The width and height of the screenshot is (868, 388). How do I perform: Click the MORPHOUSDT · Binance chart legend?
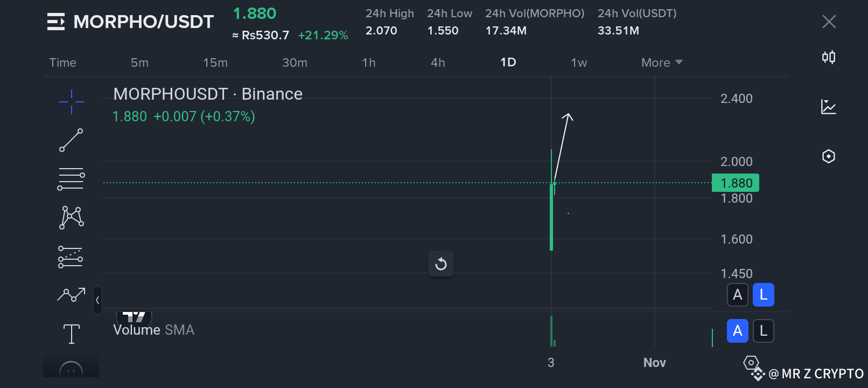click(208, 94)
